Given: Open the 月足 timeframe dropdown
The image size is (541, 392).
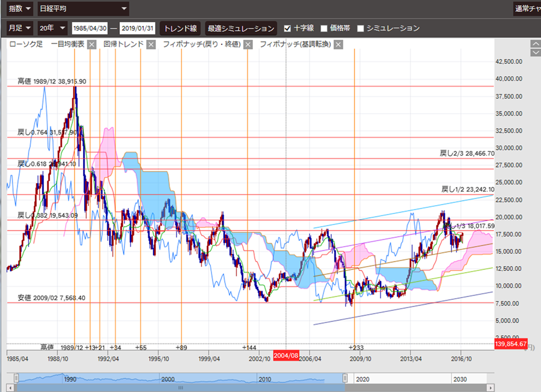Looking at the screenshot, I should click(19, 28).
